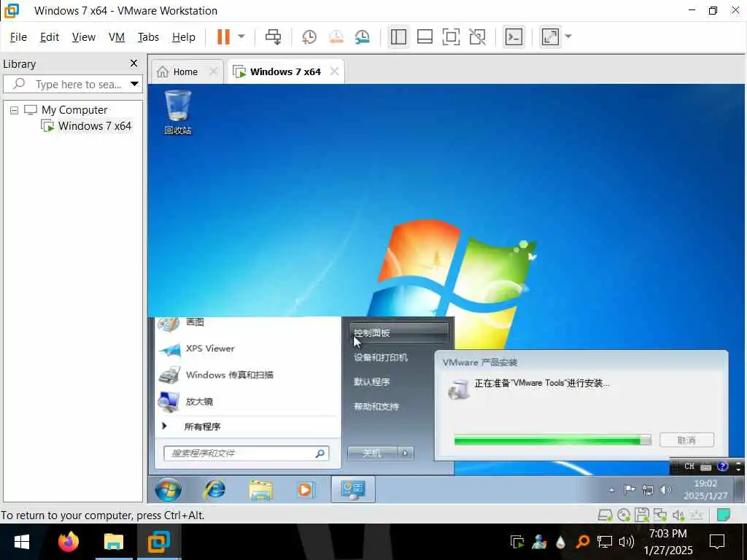747x560 pixels.
Task: Open the File menu
Action: click(18, 37)
